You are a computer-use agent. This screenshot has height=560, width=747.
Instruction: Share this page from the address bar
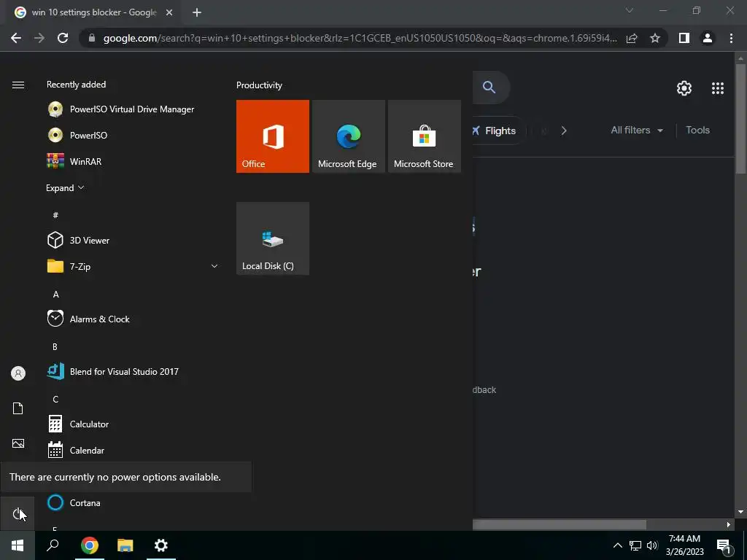(x=632, y=38)
